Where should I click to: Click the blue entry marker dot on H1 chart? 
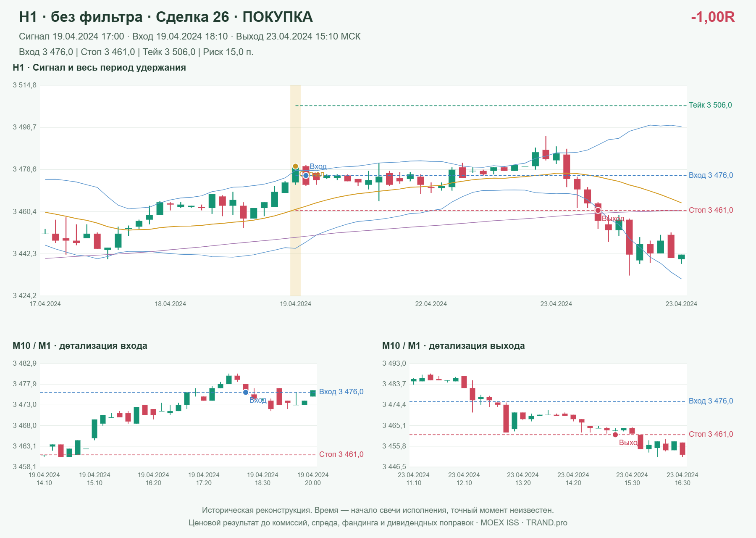tap(306, 175)
